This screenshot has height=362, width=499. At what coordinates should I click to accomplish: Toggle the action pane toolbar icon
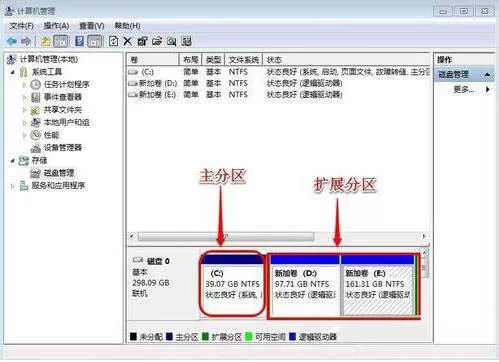pyautogui.click(x=94, y=41)
